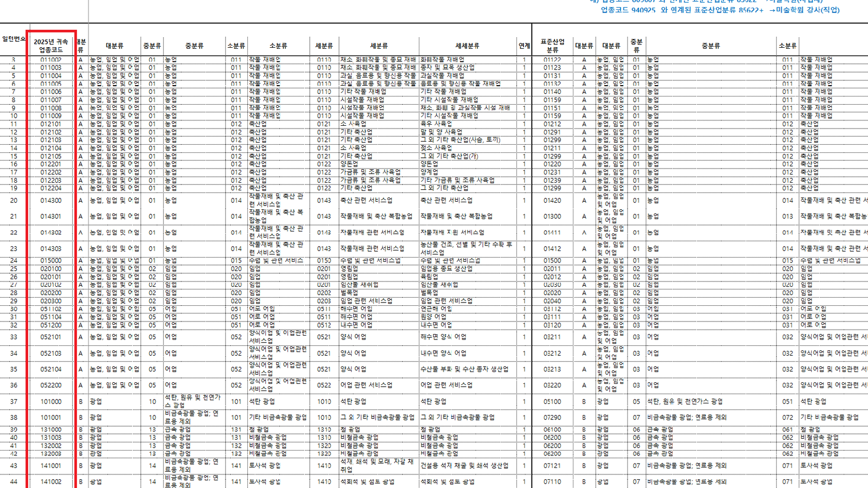The height and width of the screenshot is (488, 868).
Task: Select the '2025년 귀속 업종코드' column header
Action: (x=51, y=46)
